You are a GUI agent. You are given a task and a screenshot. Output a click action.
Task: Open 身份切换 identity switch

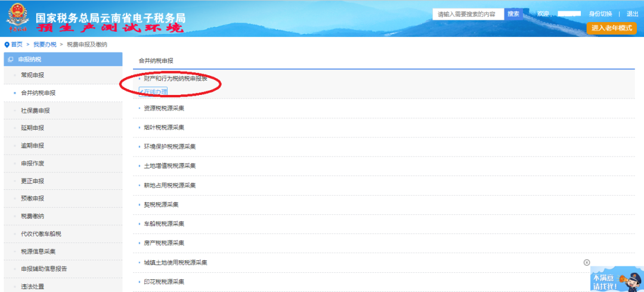pyautogui.click(x=600, y=14)
